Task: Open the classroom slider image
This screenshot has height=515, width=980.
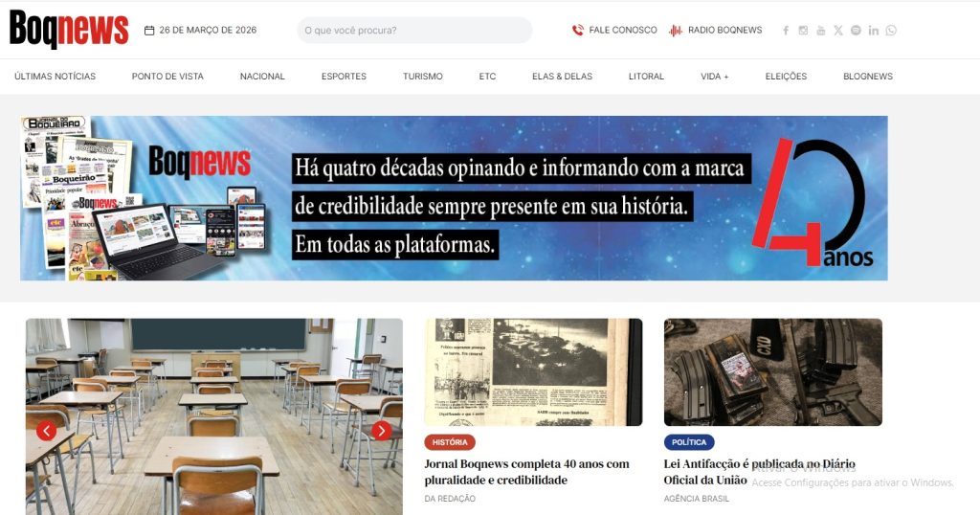Action: coord(213,416)
